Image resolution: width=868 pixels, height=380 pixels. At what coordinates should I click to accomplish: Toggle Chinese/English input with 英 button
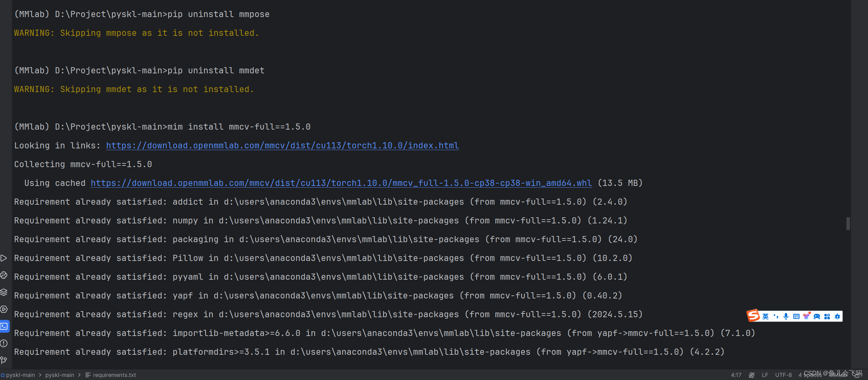click(x=765, y=316)
